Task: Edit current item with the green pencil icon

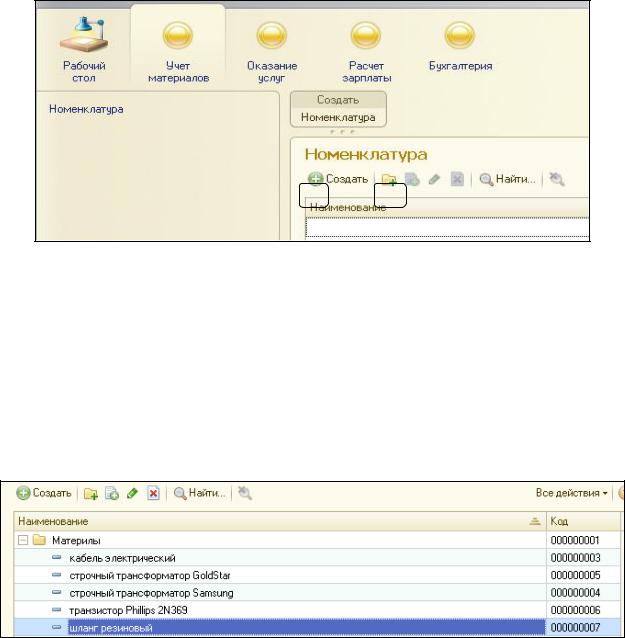Action: pyautogui.click(x=132, y=493)
